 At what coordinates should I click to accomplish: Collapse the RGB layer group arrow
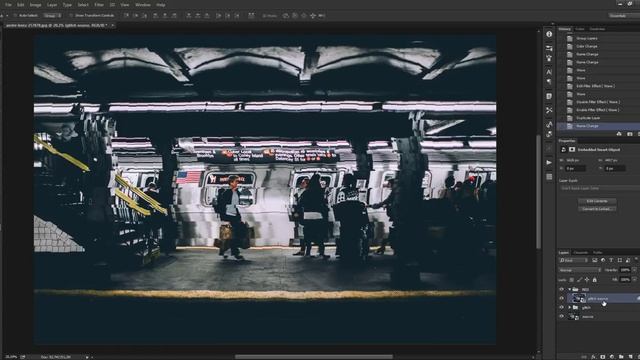pos(569,289)
